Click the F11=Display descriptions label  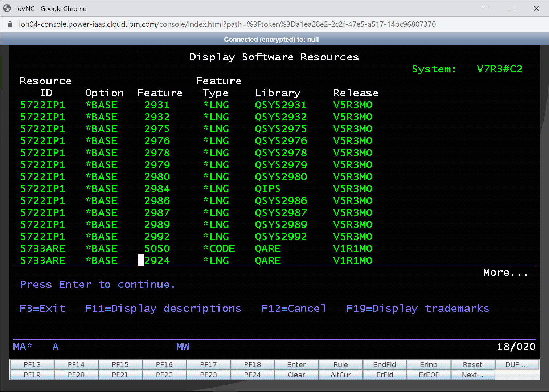click(163, 309)
